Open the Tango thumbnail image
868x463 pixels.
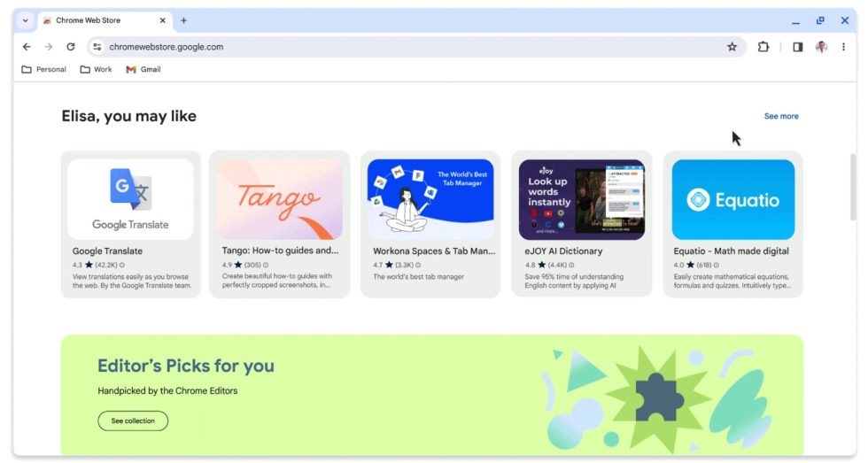pyautogui.click(x=280, y=199)
